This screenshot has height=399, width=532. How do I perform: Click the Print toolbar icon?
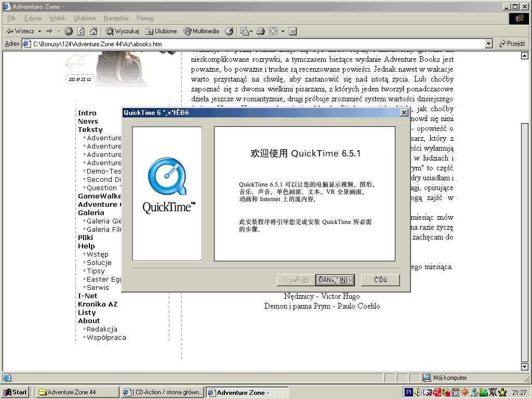(261, 31)
